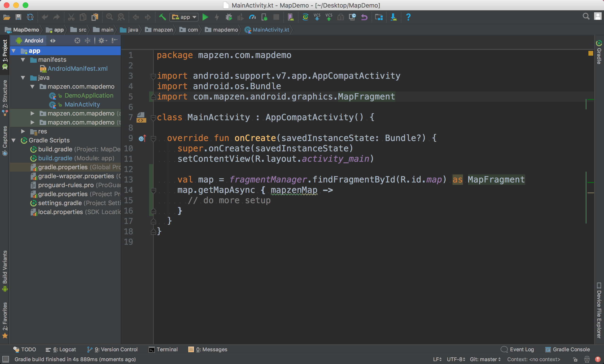Click the Hector inspection level icon in status bar

point(587,359)
